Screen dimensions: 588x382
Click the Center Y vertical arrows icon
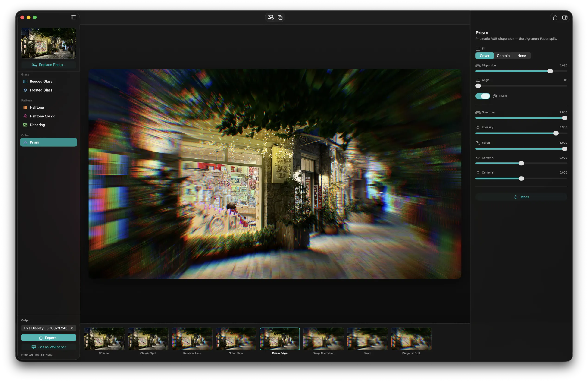[x=478, y=173]
